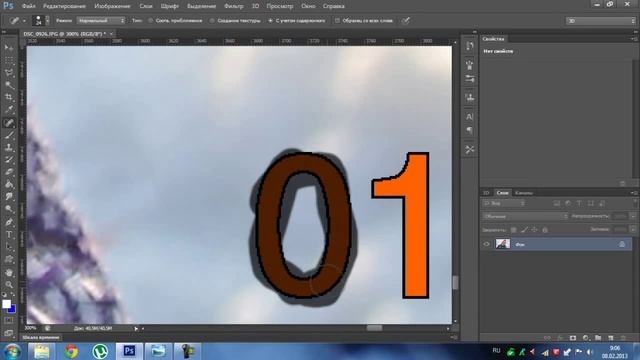This screenshot has width=640, height=360.
Task: Click the create new group folder icon
Action: (x=598, y=338)
